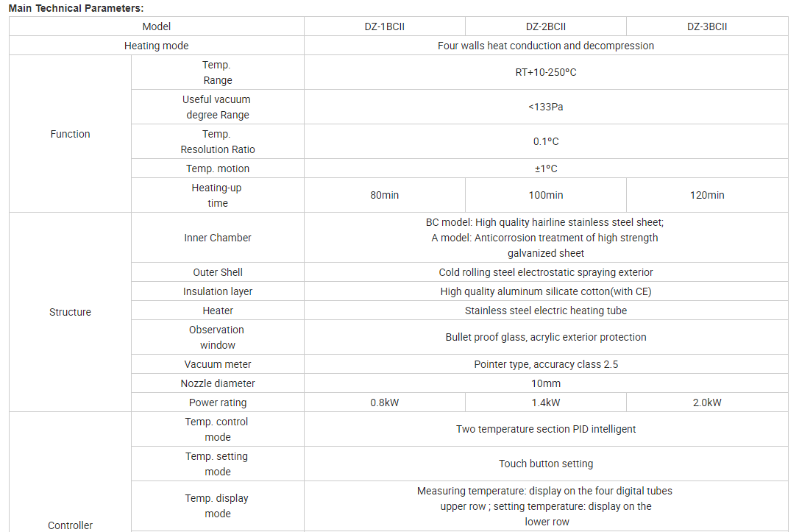Click the DZ-3BCII model column header

coord(707,26)
